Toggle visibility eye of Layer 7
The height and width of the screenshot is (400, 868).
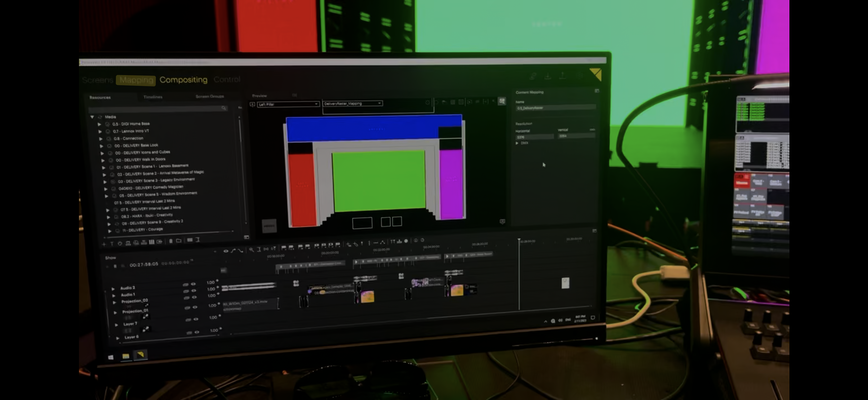pyautogui.click(x=196, y=319)
